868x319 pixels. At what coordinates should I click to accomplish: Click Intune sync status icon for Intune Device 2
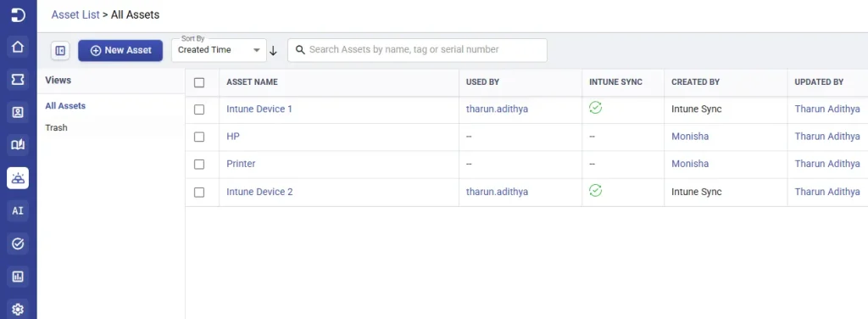coord(596,191)
